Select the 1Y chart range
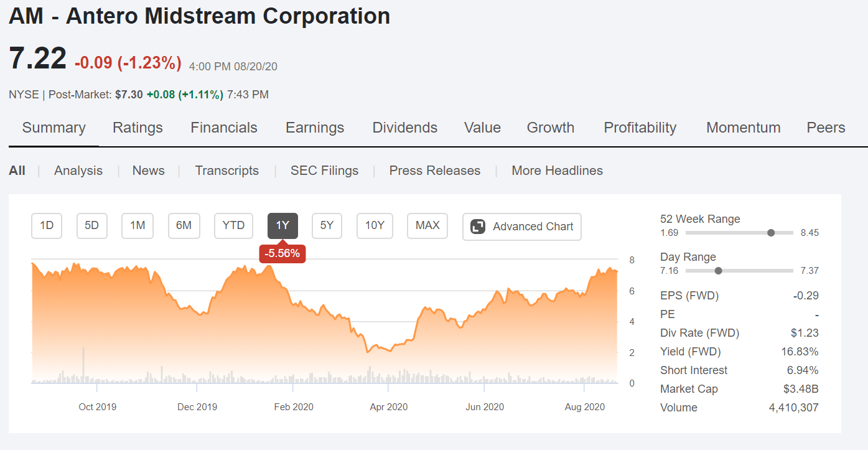This screenshot has width=868, height=450. pos(282,226)
